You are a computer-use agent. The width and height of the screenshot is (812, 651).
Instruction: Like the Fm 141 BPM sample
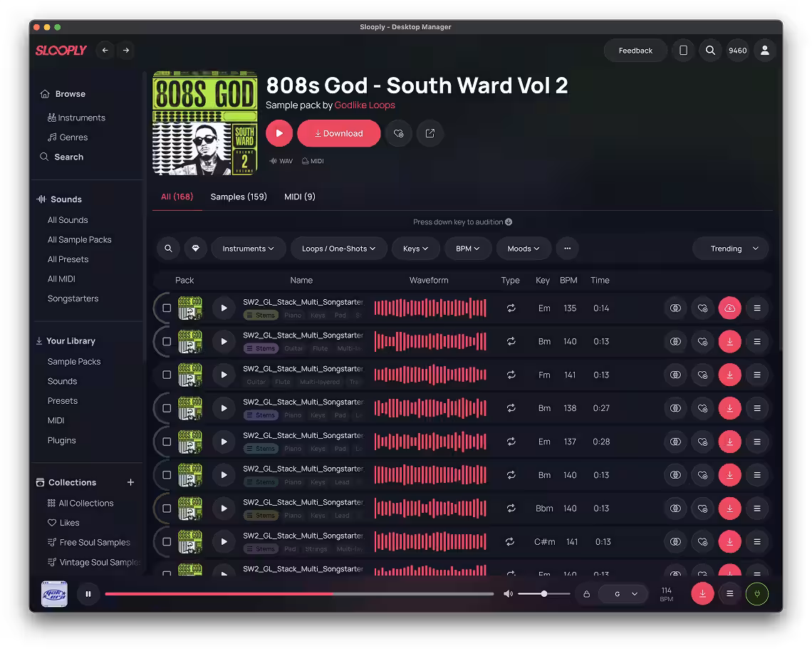[x=703, y=375]
